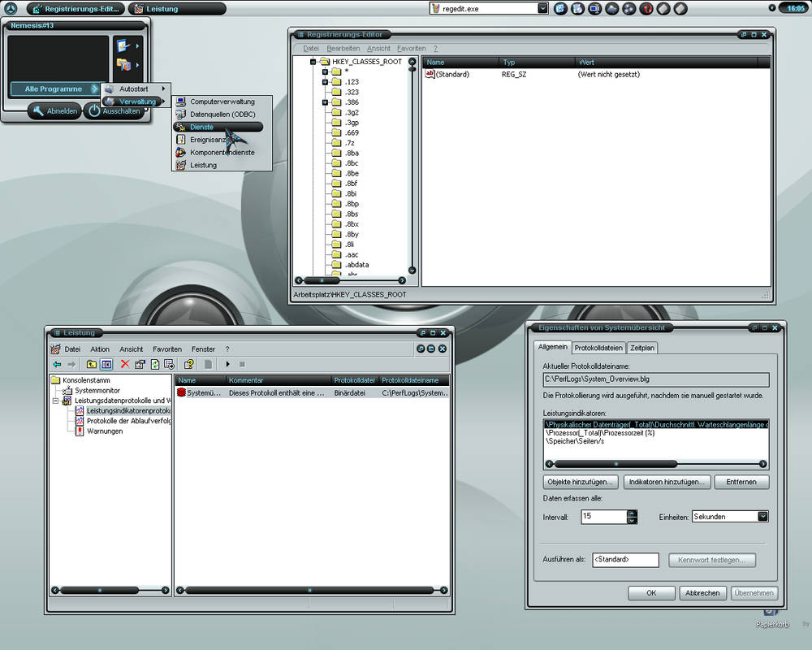Viewport: 812px width, 650px height.
Task: Open the regedit.exe dropdown in the taskbar
Action: (542, 8)
